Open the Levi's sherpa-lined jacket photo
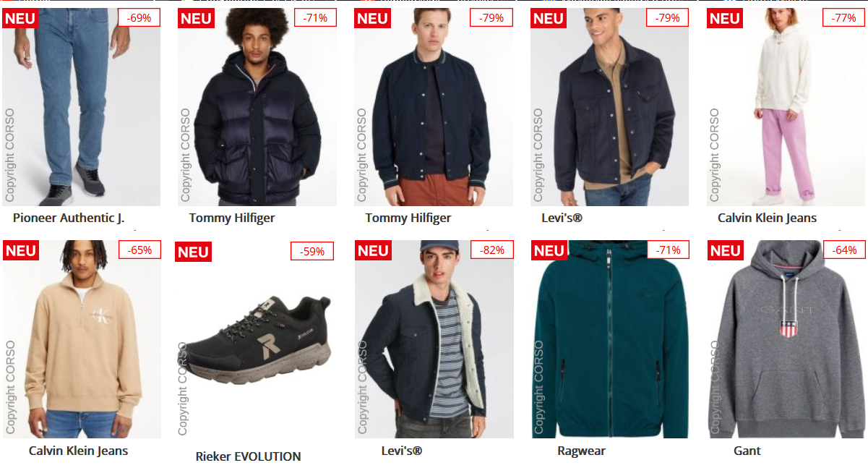The height and width of the screenshot is (468, 868). pyautogui.click(x=434, y=339)
